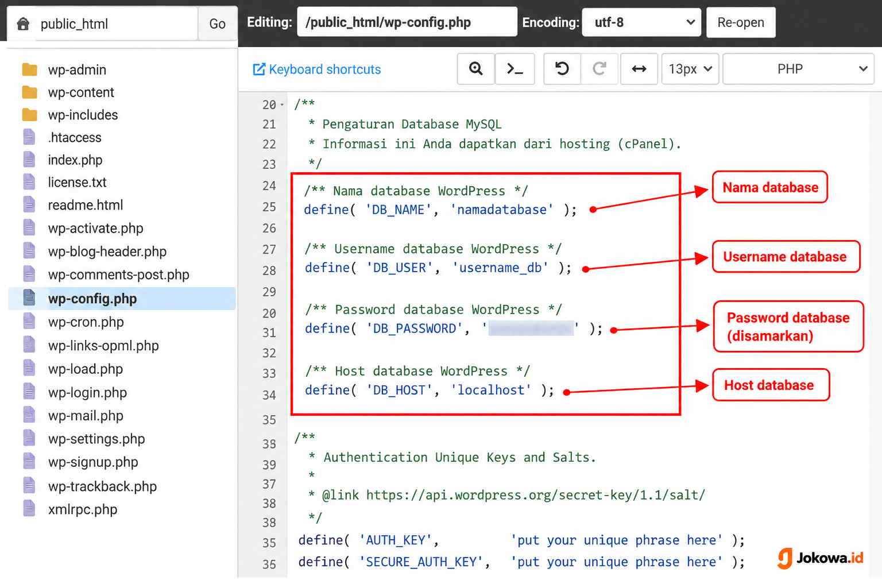Click line number 24 in the gutter
882x588 pixels.
click(x=269, y=185)
